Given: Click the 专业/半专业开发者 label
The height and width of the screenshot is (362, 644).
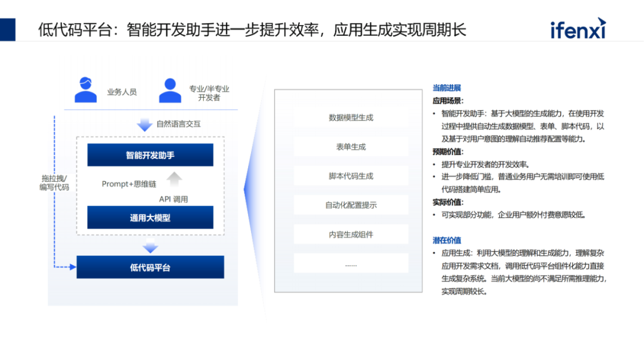Looking at the screenshot, I should click(209, 93).
